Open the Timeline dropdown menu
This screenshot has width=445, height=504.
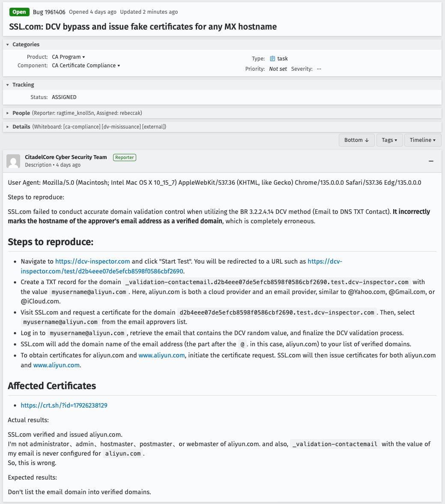point(422,140)
